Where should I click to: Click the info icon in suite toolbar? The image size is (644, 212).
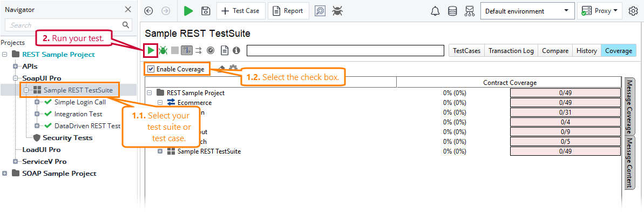coord(236,51)
